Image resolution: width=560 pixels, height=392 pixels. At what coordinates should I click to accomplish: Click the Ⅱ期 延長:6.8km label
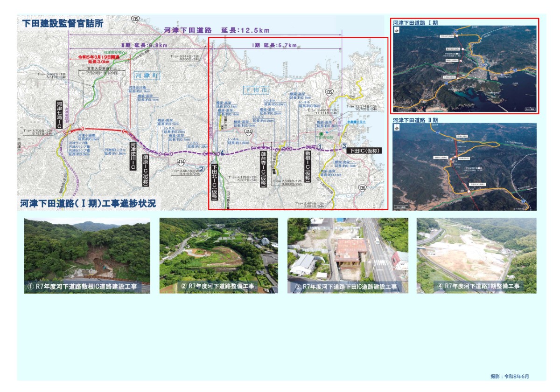(144, 45)
